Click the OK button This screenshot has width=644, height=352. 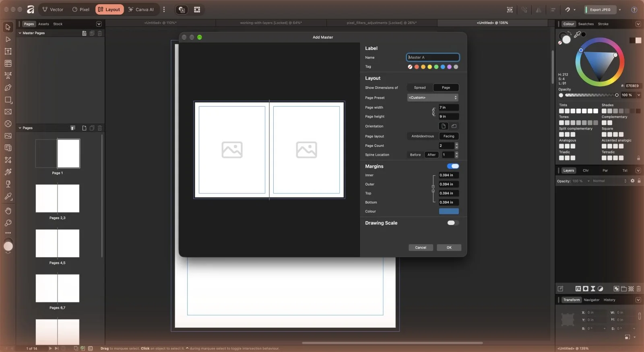point(449,247)
